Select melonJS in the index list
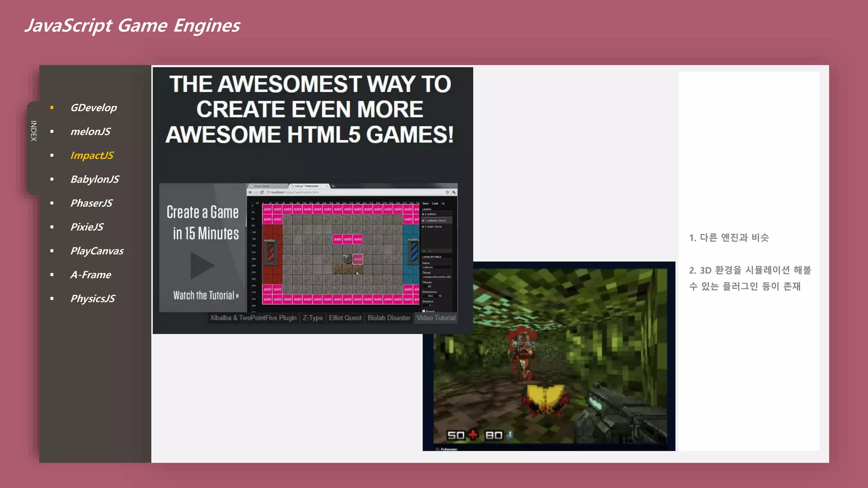The height and width of the screenshot is (488, 868). pos(90,131)
